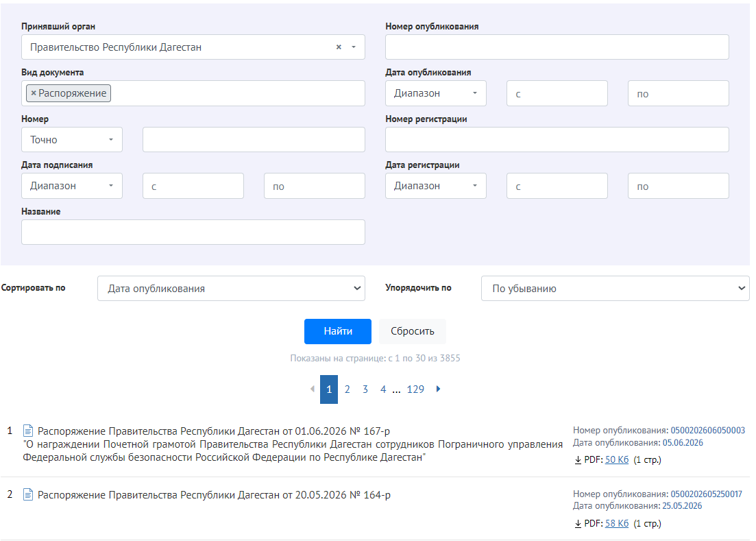Focus the Номер value input
756x541 pixels.
click(254, 139)
